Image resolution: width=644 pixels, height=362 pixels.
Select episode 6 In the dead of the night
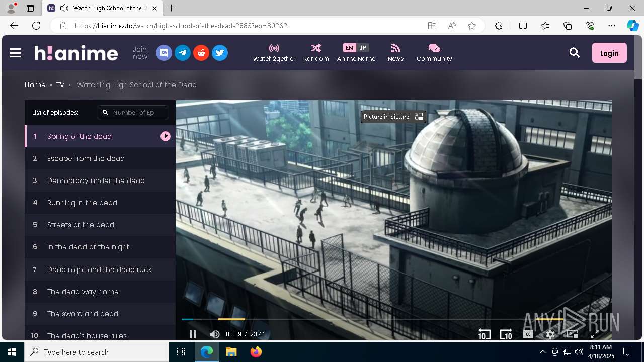pos(100,247)
